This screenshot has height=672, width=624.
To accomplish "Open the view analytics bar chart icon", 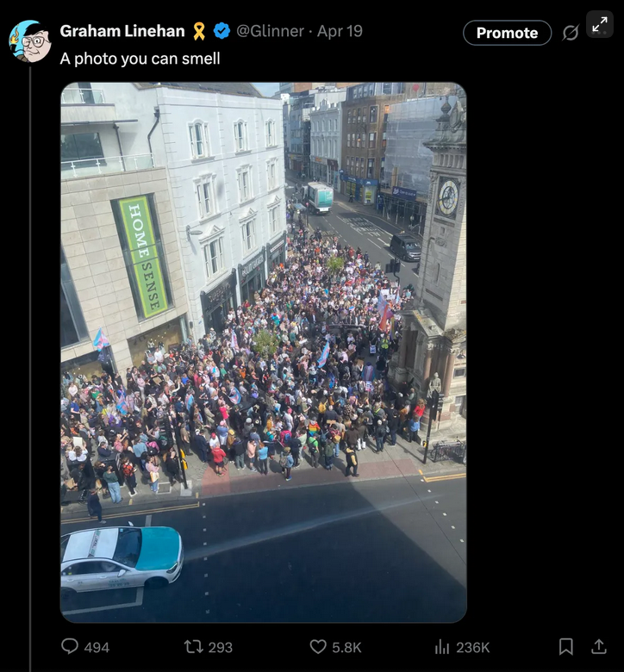I will 442,647.
